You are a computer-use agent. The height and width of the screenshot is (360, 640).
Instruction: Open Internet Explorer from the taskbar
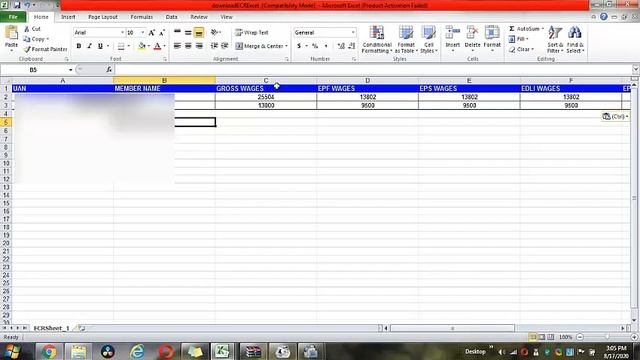[x=137, y=351]
